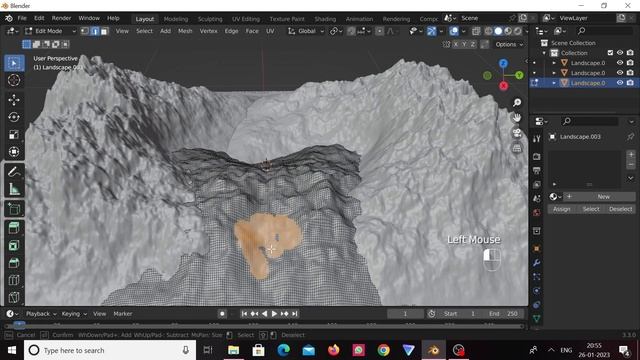Viewport: 640px width, 360px height.
Task: Expand the Playback dropdown
Action: tap(41, 314)
